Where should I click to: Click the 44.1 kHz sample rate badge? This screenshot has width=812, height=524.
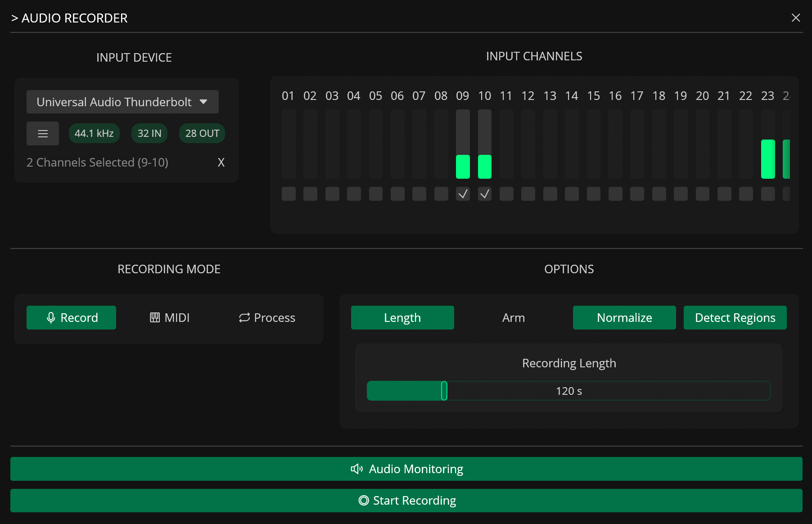coord(94,133)
